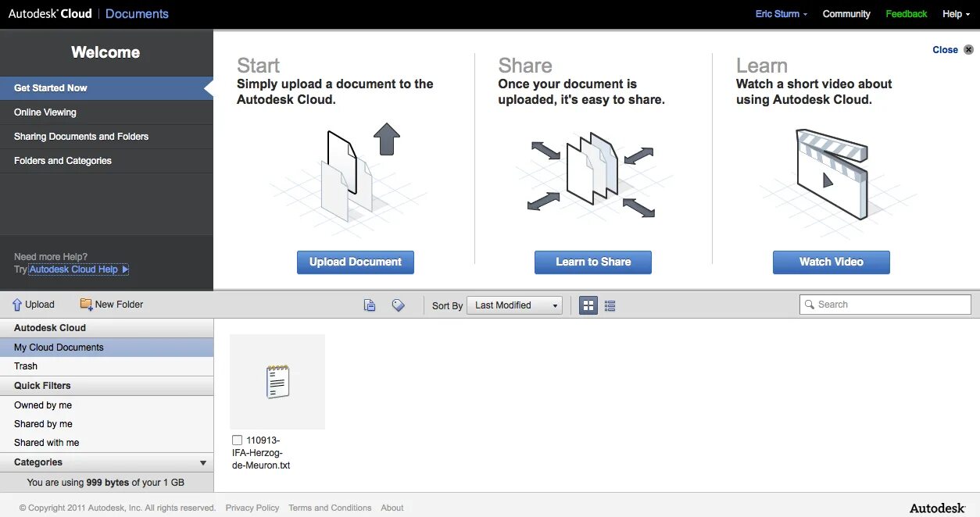Select Get Started Now tab

point(106,88)
